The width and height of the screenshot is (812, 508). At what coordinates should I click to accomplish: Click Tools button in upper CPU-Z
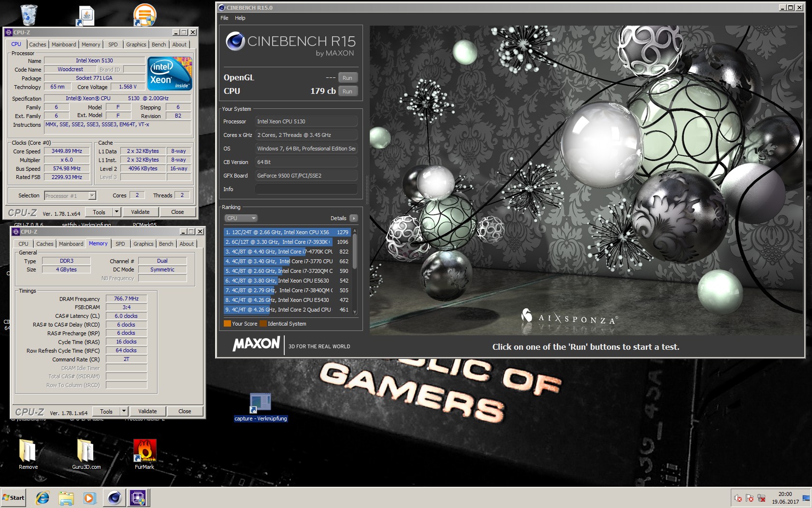(99, 212)
